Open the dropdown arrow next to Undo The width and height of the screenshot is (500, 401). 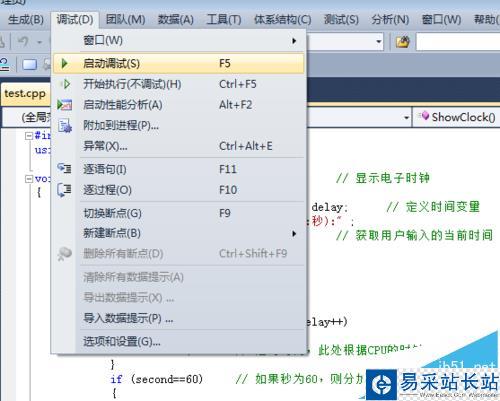(39, 42)
